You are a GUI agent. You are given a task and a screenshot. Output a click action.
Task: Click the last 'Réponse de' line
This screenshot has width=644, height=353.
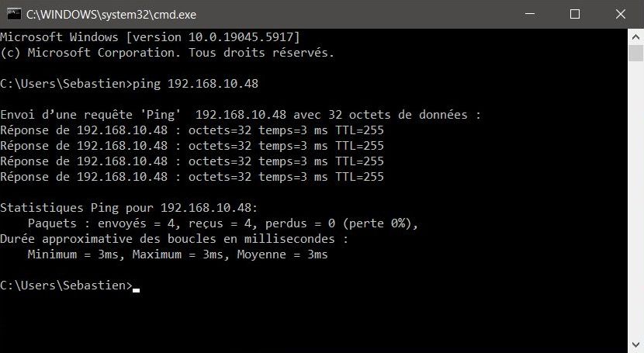(192, 177)
